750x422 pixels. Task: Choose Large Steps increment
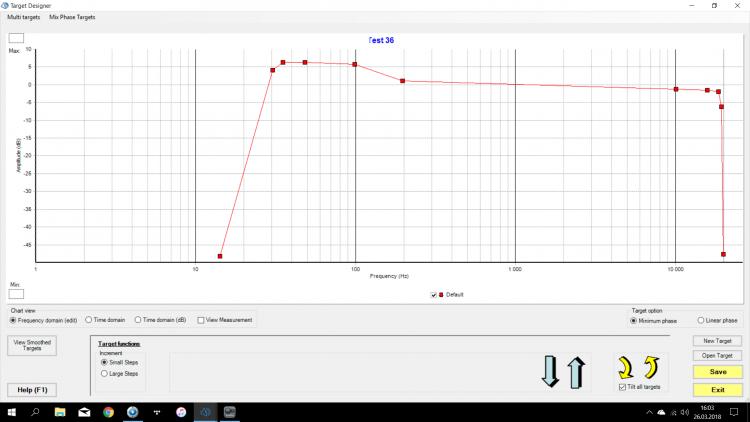[x=120, y=374]
